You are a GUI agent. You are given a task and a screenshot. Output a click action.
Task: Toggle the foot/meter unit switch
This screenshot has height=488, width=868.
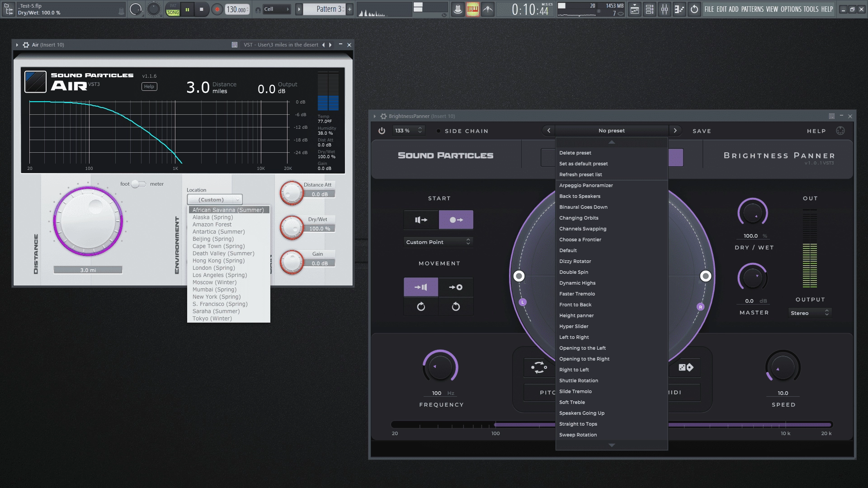(x=139, y=184)
